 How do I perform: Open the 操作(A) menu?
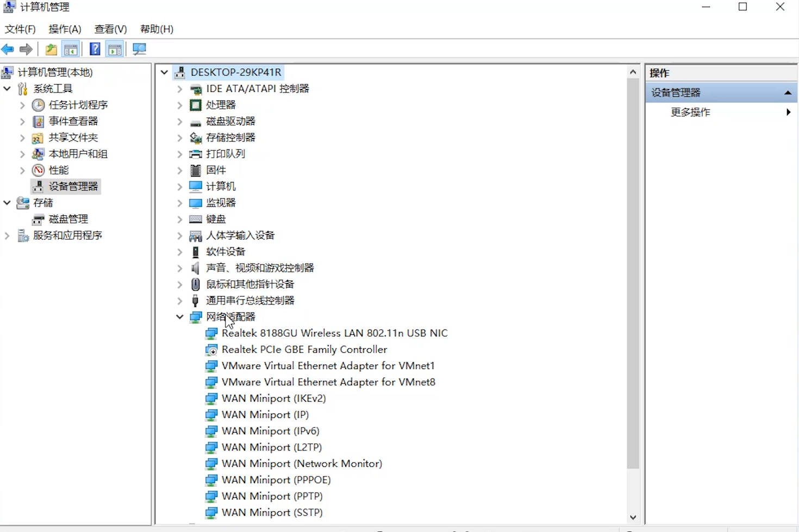coord(65,29)
